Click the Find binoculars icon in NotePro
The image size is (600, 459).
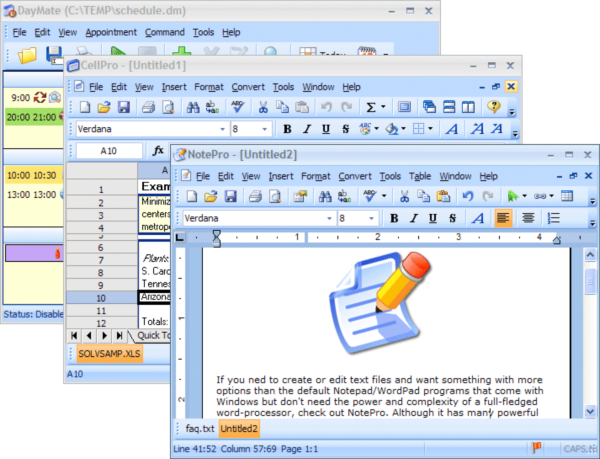(x=325, y=197)
